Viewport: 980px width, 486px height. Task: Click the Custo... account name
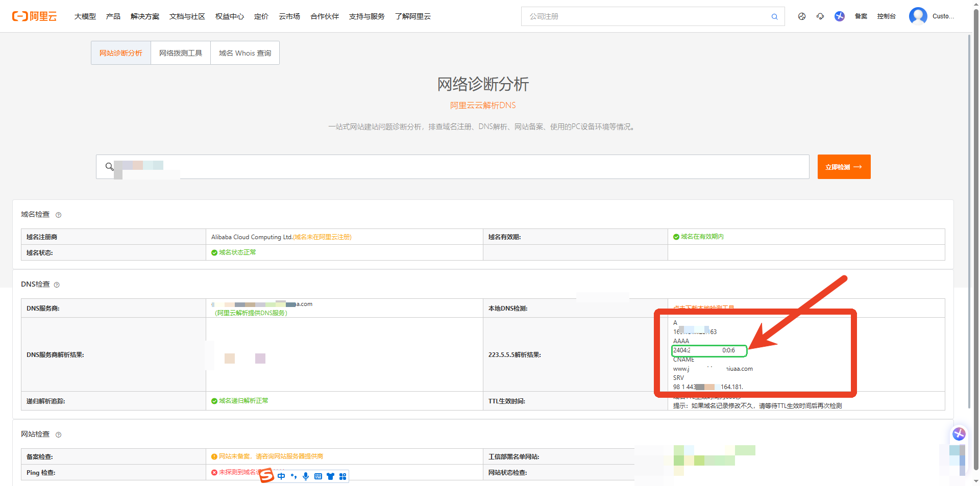click(x=943, y=16)
